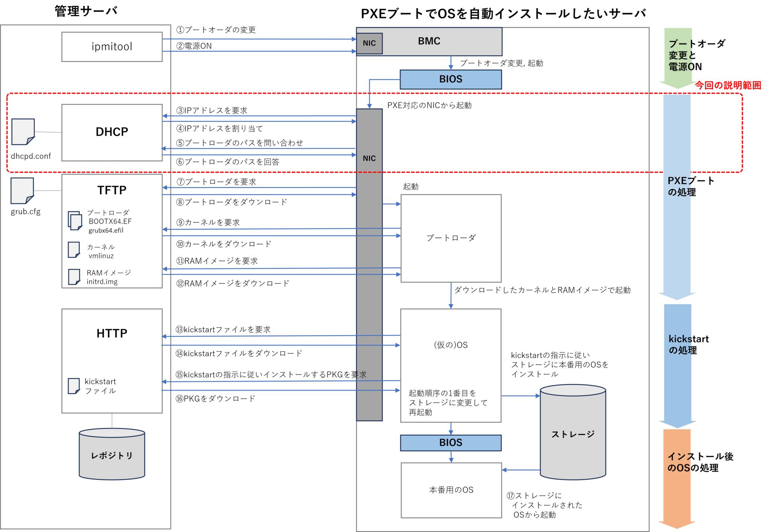Click the レポジトリ cylinder shape
This screenshot has width=768, height=532.
(x=112, y=455)
